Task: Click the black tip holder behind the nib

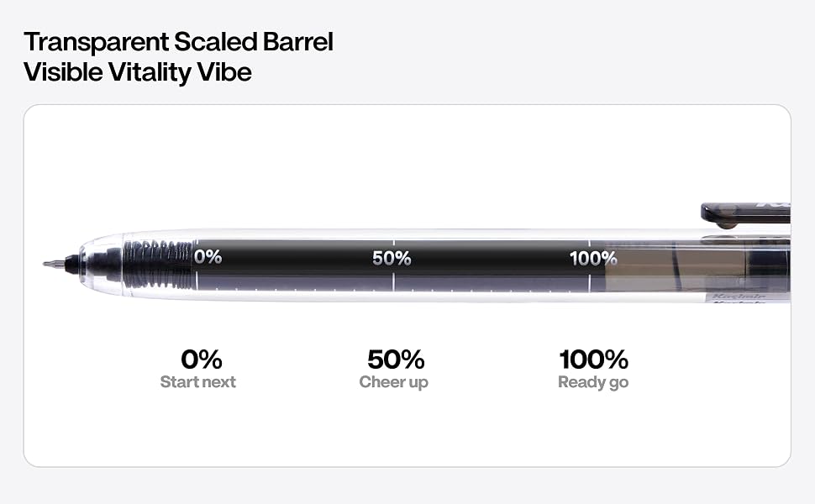Action: 71,264
